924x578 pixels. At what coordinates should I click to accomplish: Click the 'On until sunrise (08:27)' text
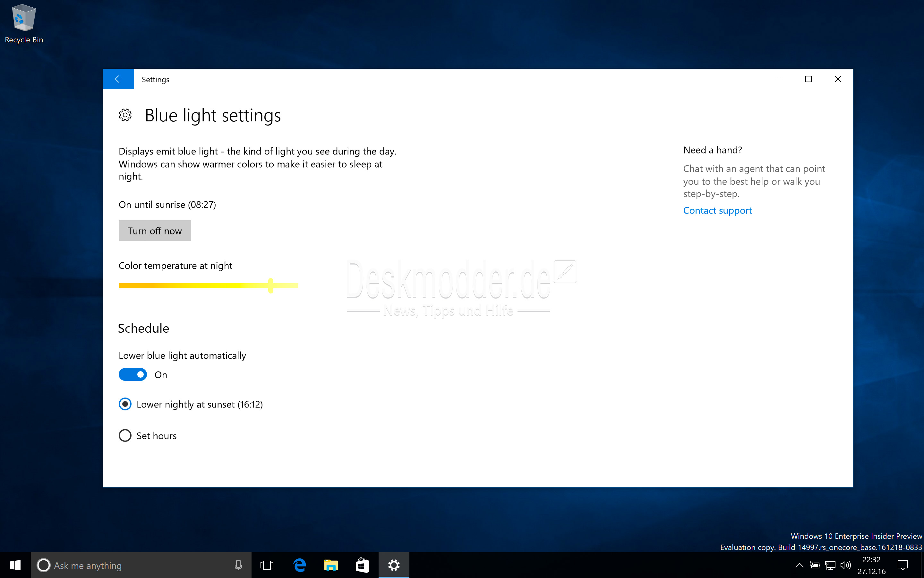[x=167, y=205]
